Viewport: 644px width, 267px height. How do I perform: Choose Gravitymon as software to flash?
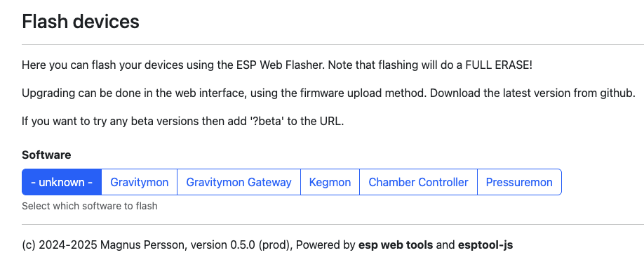(x=139, y=182)
